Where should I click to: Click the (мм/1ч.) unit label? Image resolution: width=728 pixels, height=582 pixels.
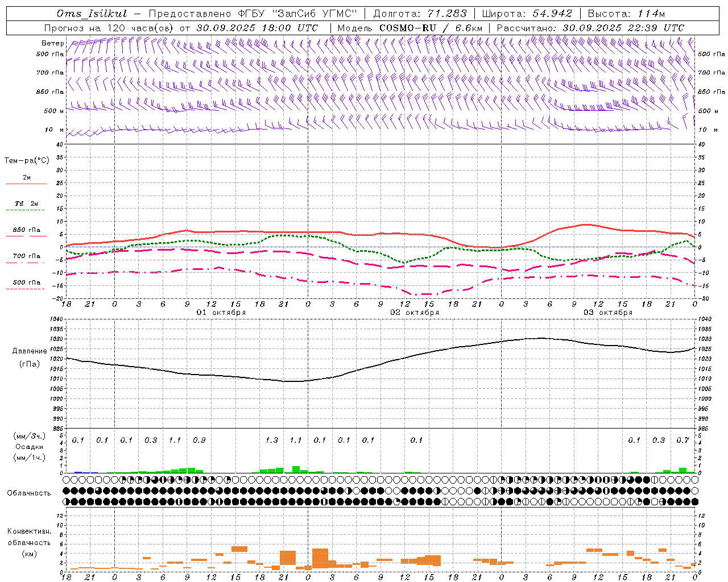pyautogui.click(x=30, y=458)
